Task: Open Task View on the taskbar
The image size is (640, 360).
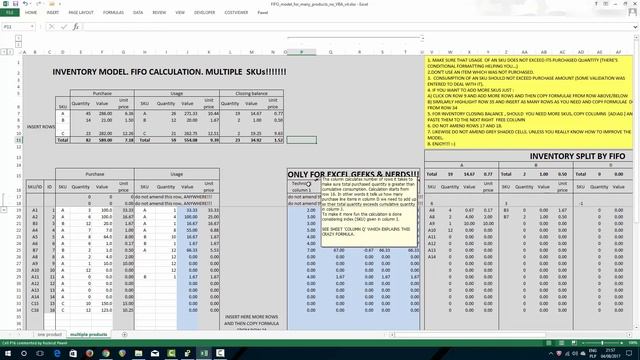Action: [40, 353]
